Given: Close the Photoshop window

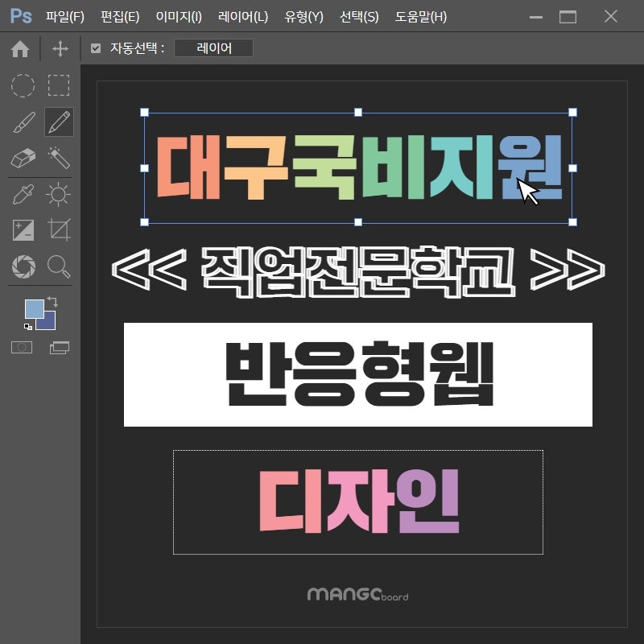Looking at the screenshot, I should tap(611, 16).
